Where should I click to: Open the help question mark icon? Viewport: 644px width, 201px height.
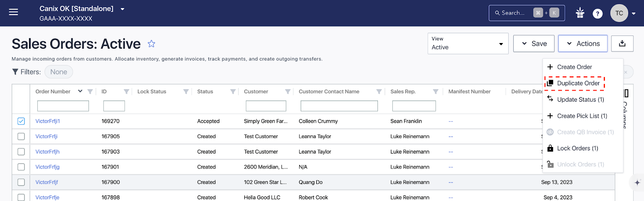point(597,14)
